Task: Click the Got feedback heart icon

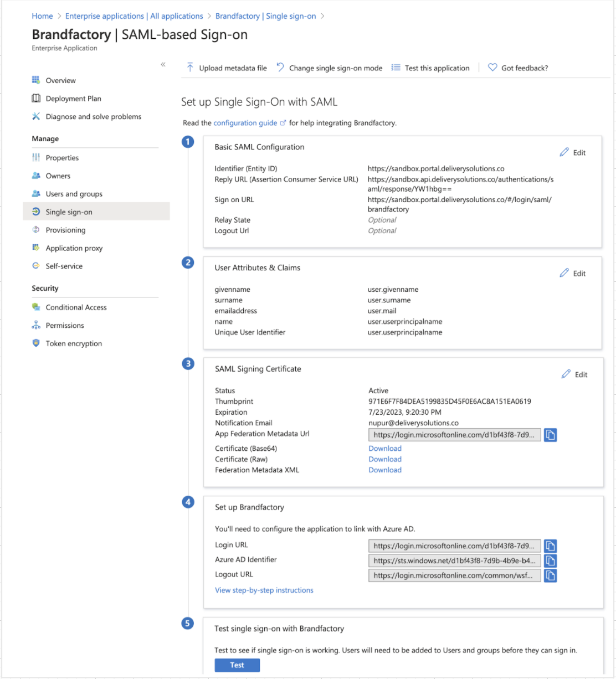Action: pyautogui.click(x=492, y=68)
